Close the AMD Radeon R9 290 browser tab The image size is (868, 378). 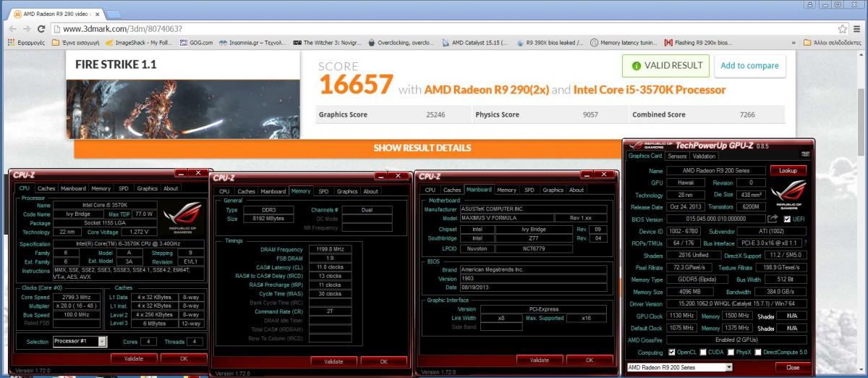(x=99, y=13)
